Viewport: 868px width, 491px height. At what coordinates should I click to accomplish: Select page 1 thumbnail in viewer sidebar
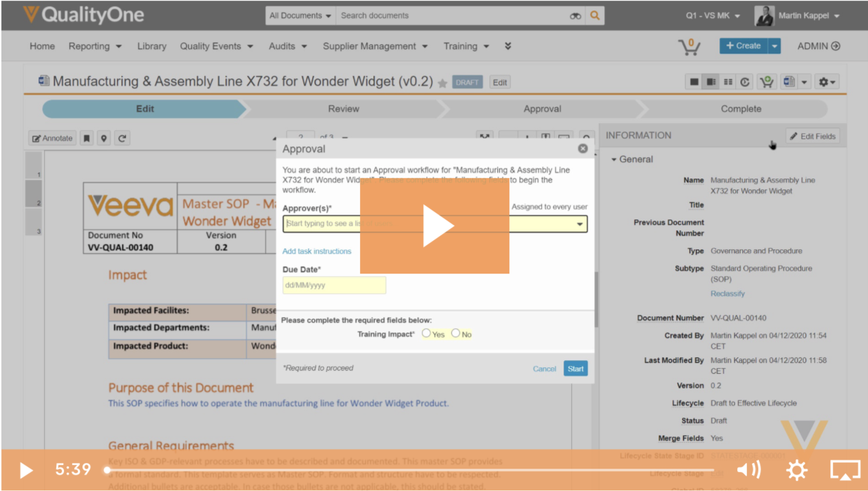[x=34, y=165]
